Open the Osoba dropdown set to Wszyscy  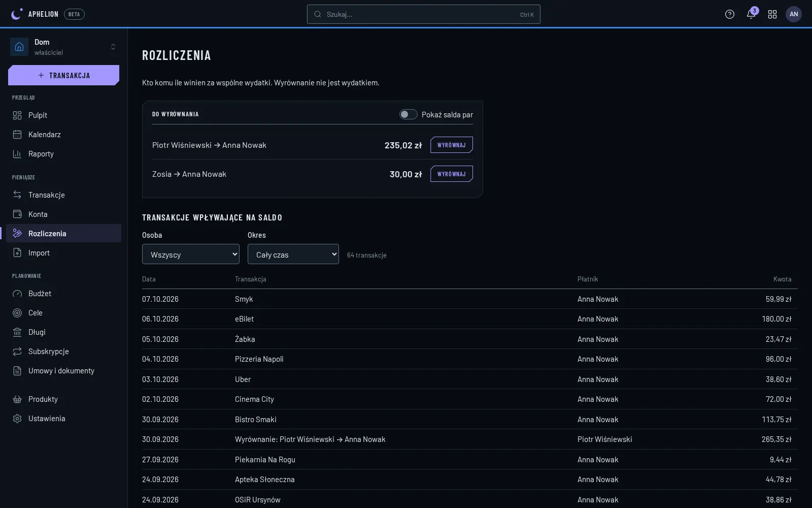[191, 254]
